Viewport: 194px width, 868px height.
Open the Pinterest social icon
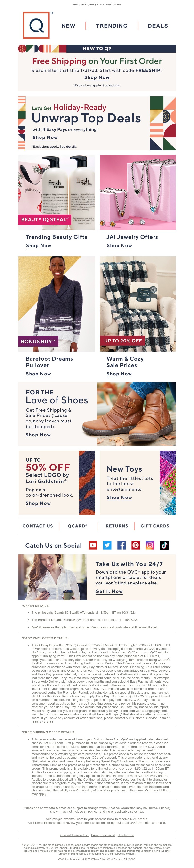pos(136,545)
